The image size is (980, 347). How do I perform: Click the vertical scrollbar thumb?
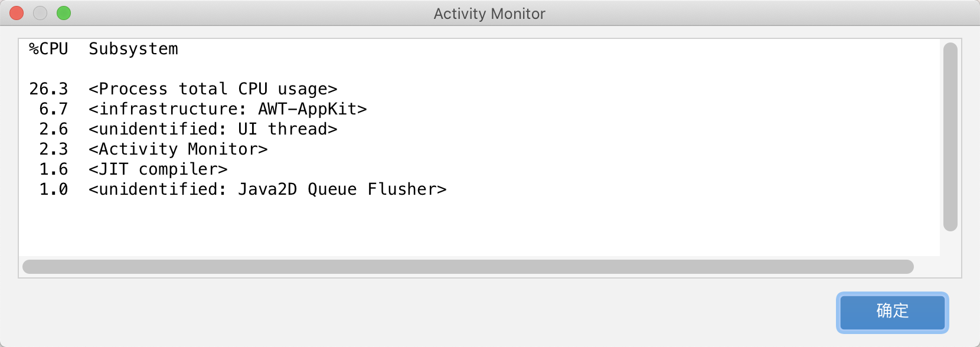950,137
